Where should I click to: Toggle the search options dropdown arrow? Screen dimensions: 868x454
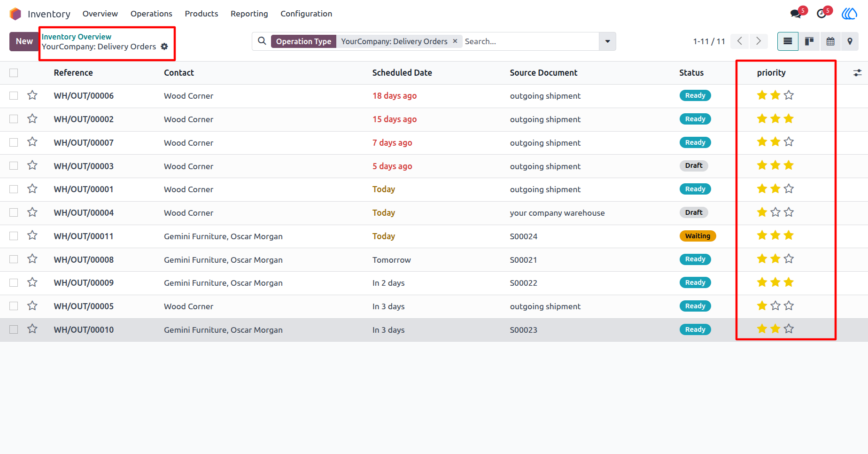coord(607,41)
